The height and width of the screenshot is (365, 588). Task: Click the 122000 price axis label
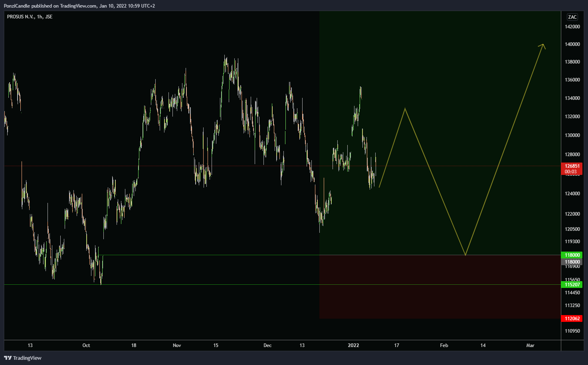coord(572,214)
